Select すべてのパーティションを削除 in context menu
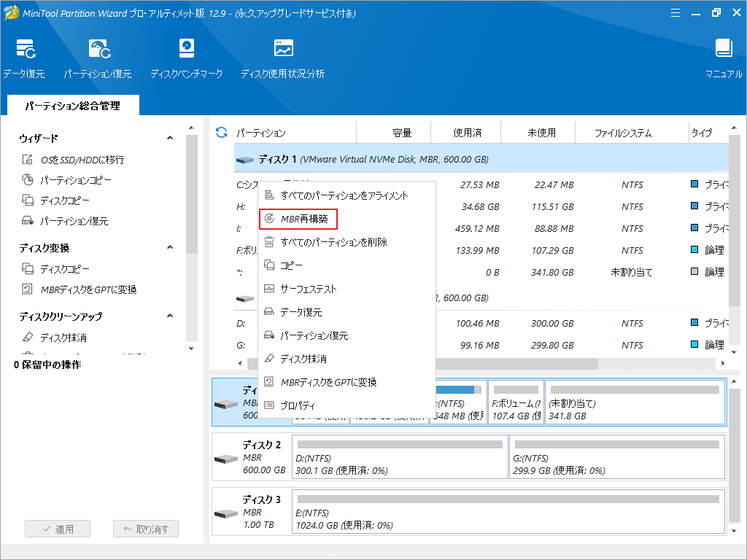 (x=347, y=242)
